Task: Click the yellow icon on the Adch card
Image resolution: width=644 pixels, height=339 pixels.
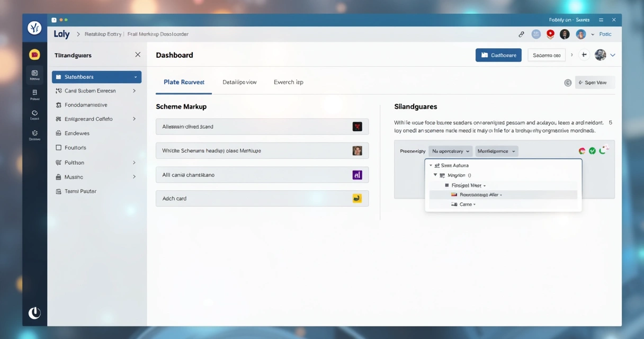Action: pos(358,198)
